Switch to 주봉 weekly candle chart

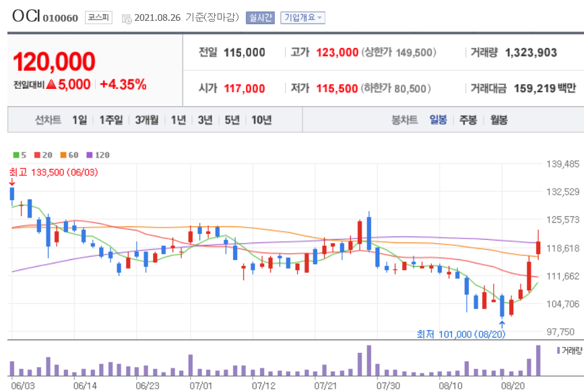tap(467, 119)
